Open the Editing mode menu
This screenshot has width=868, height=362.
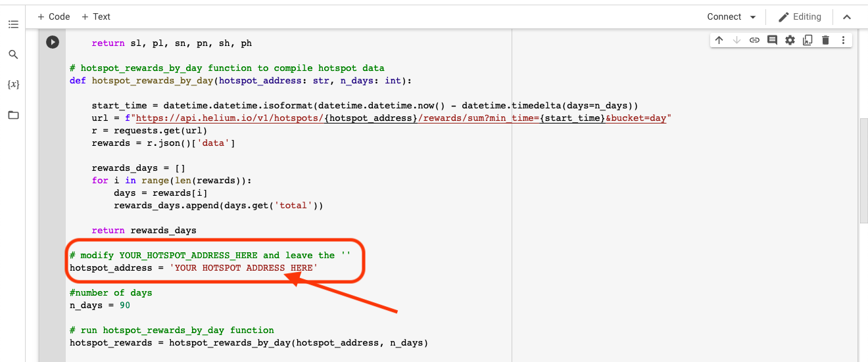[800, 17]
